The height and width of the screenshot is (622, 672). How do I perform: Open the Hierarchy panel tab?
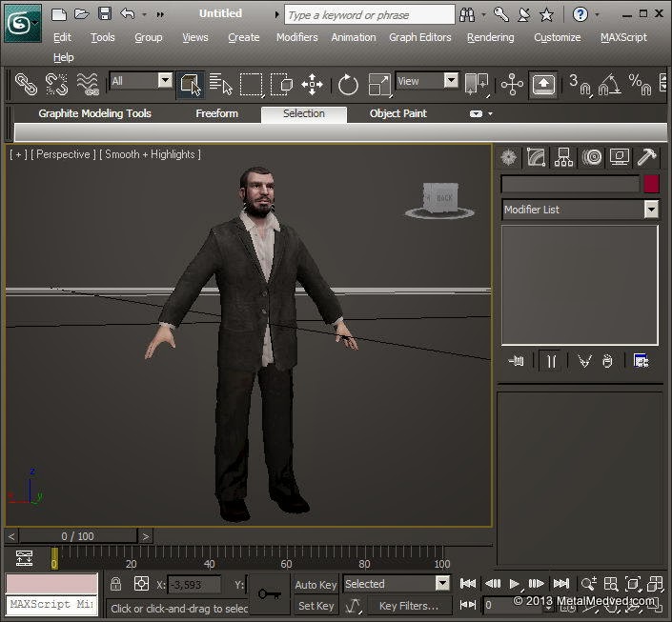click(x=564, y=157)
